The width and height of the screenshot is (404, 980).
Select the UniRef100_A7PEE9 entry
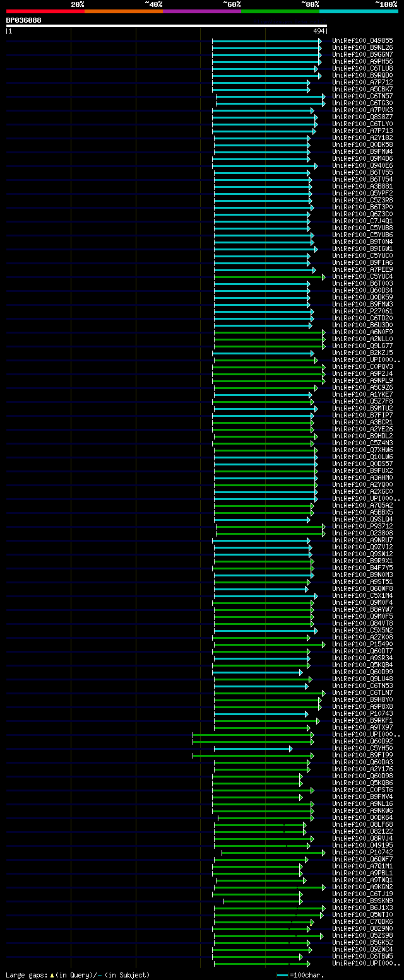coord(363,269)
